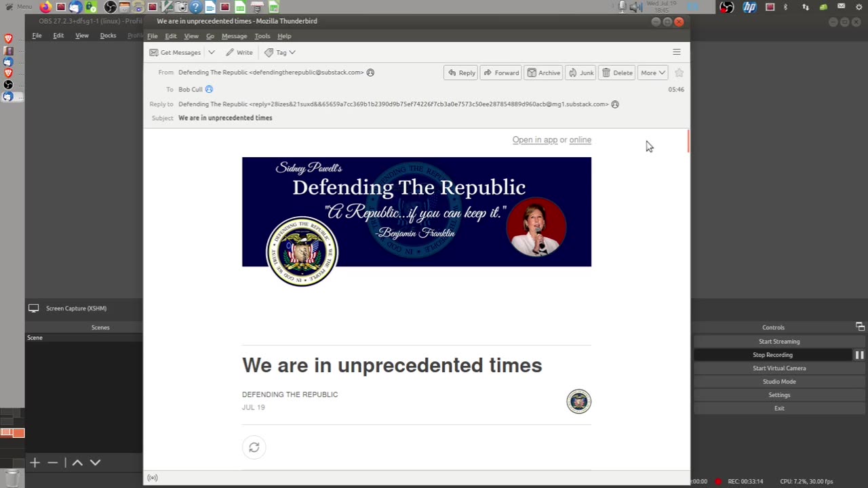This screenshot has height=488, width=868.
Task: Delete the current email
Action: tap(617, 73)
